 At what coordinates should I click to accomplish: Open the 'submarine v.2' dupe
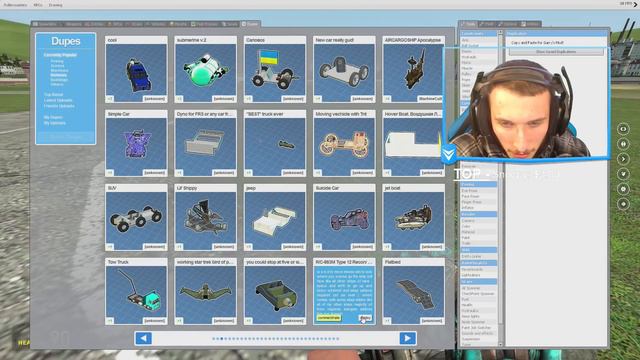[206, 69]
